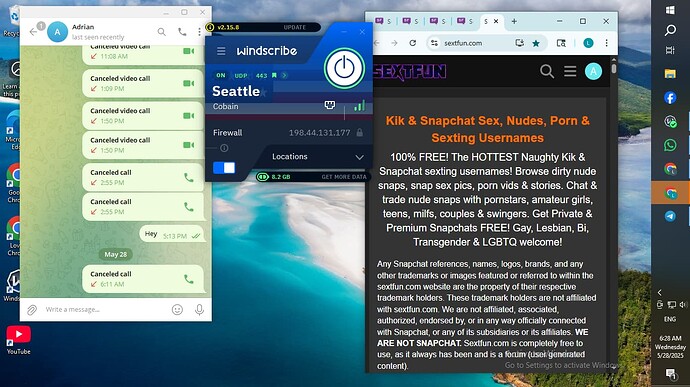Record a voice message in Telegram
The width and height of the screenshot is (690, 387).
pyautogui.click(x=199, y=310)
